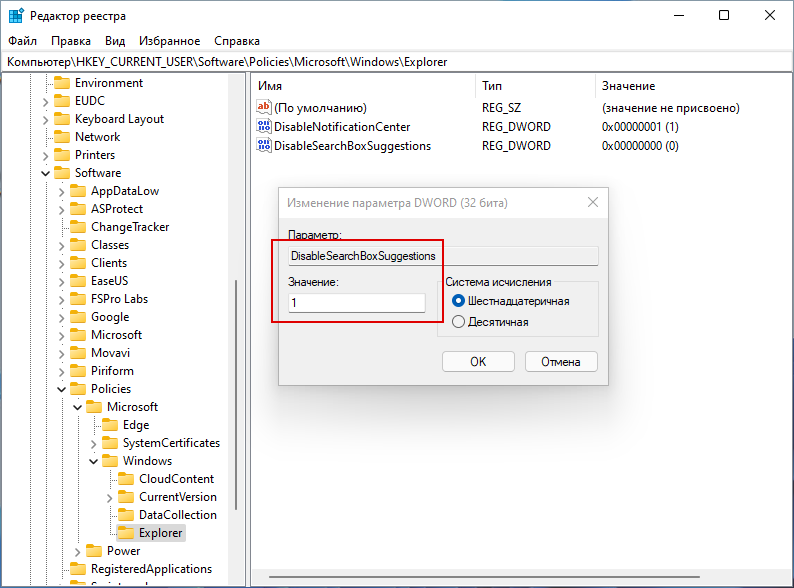Image resolution: width=794 pixels, height=588 pixels.
Task: Select the EaseUS folder icon
Action: click(x=78, y=281)
